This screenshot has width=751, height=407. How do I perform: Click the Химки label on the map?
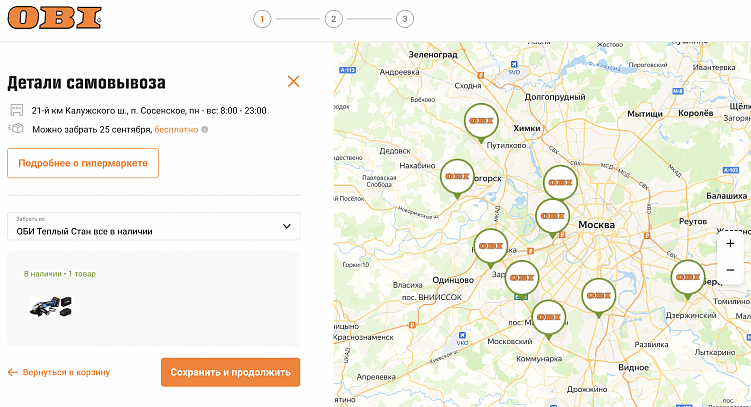[x=527, y=128]
